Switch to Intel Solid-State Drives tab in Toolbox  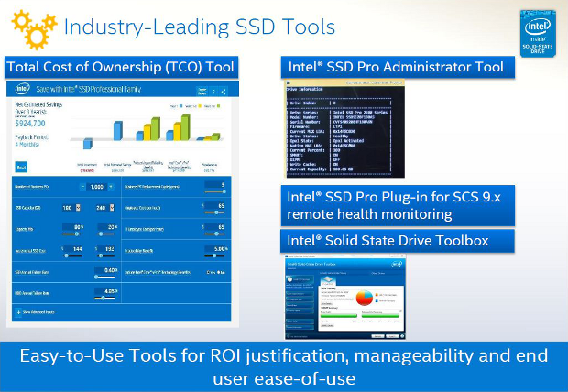pos(333,273)
